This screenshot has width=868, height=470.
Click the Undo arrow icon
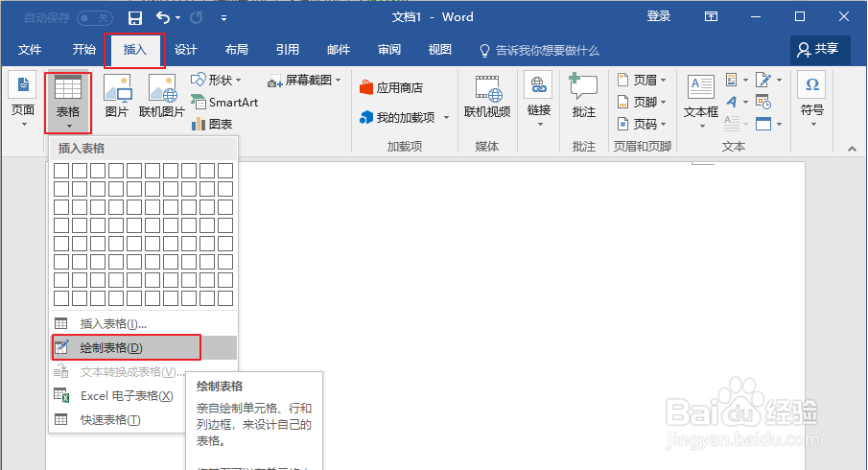pyautogui.click(x=163, y=17)
